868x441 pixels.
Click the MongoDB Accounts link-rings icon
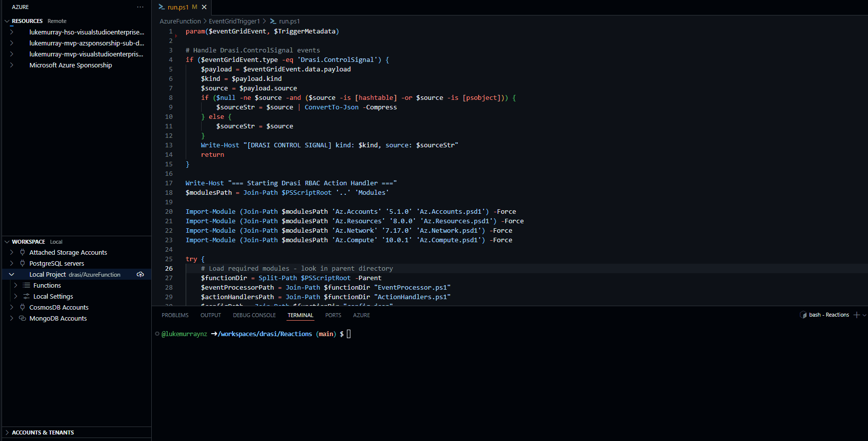coord(22,318)
